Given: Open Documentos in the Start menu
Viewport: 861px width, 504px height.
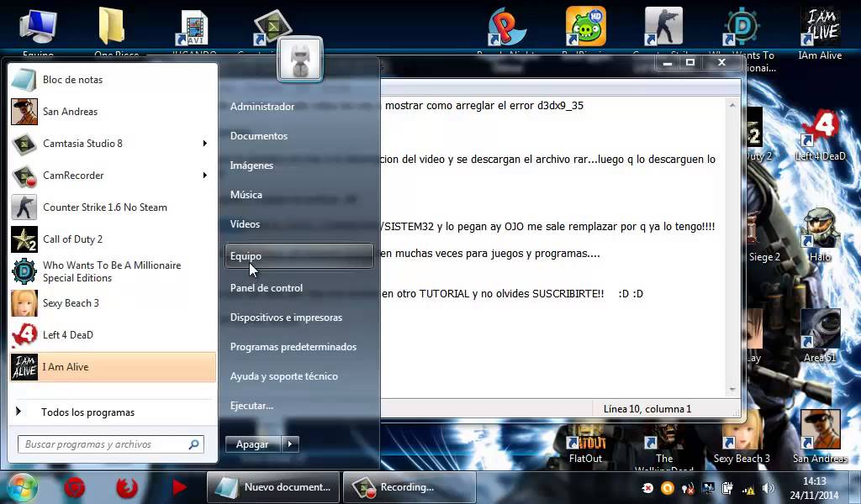Looking at the screenshot, I should pyautogui.click(x=259, y=136).
